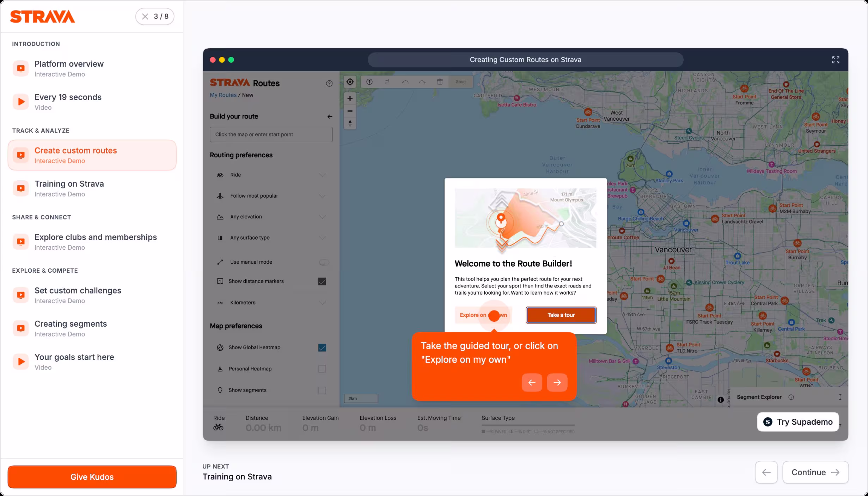This screenshot has height=496, width=868.
Task: Check the Personal Heatmap checkbox
Action: pyautogui.click(x=322, y=369)
